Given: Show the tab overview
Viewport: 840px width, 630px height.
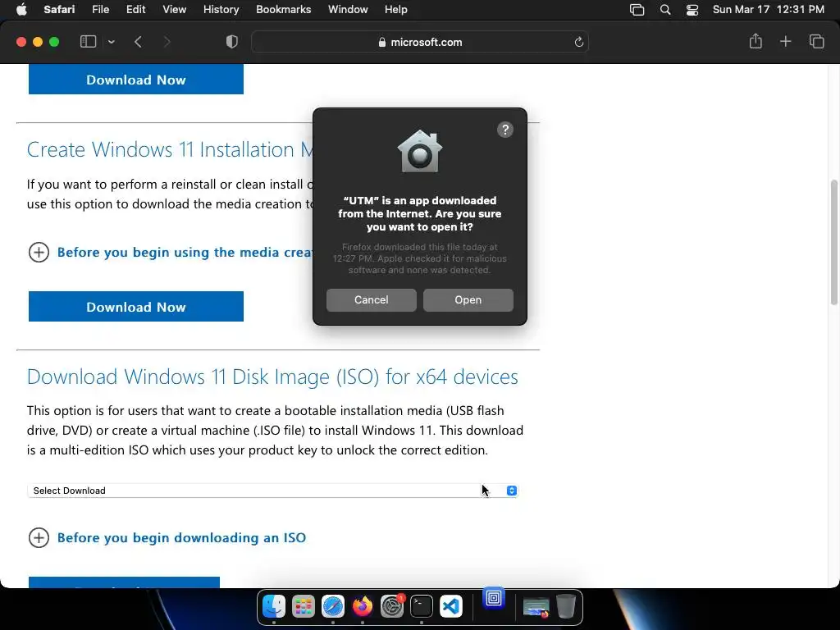Looking at the screenshot, I should coord(816,41).
